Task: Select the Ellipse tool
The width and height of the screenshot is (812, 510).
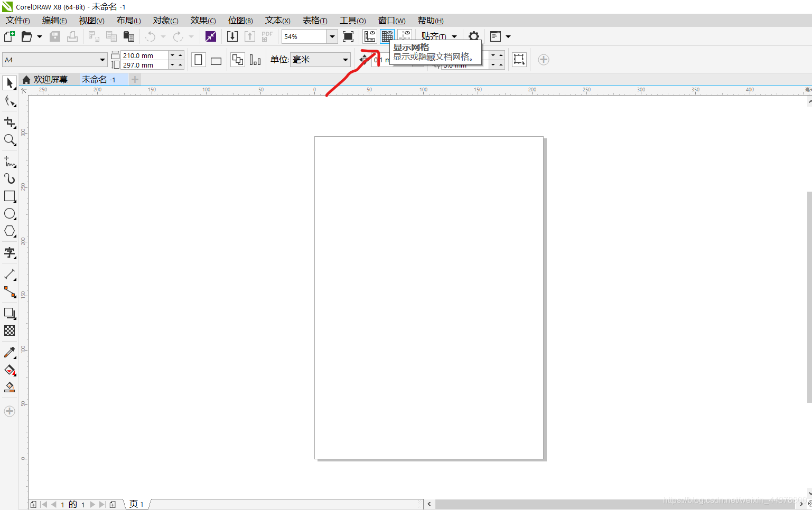Action: (10, 214)
